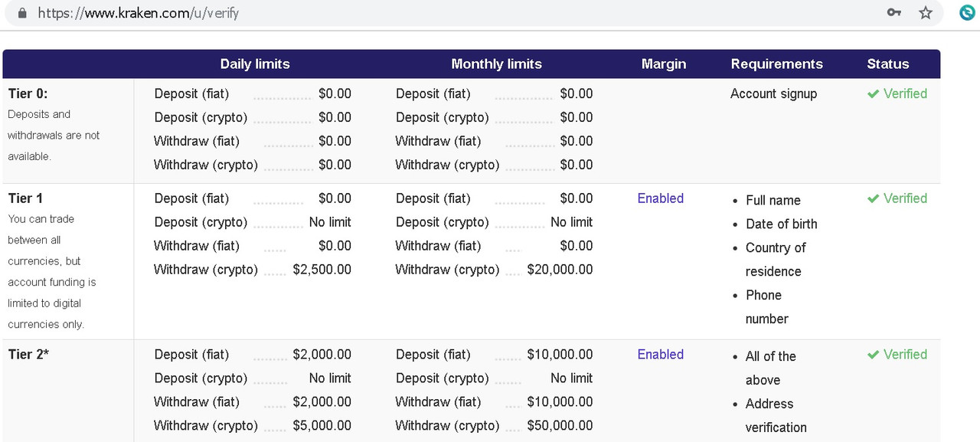This screenshot has width=980, height=442.
Task: Select the Monthly limits column header
Action: click(496, 64)
